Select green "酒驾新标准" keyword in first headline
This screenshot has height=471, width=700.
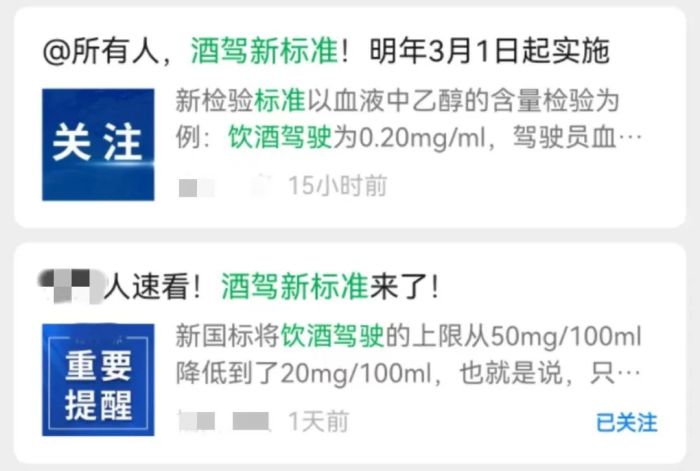coord(264,51)
